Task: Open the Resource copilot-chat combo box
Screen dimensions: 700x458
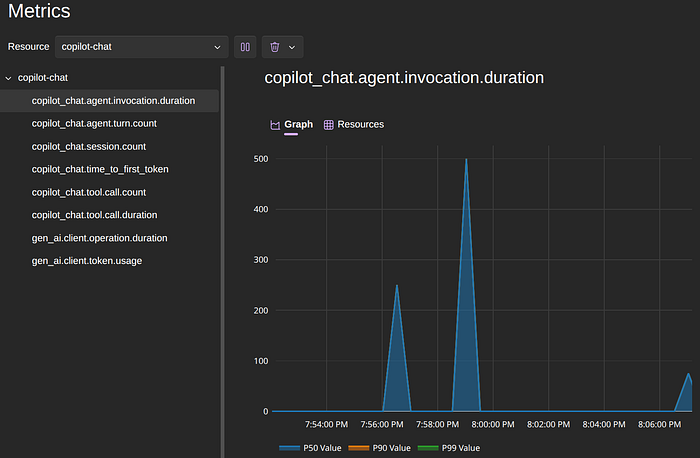Action: (142, 47)
